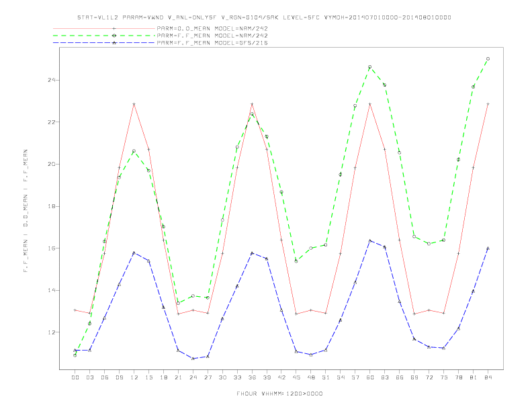Select legend entry PARM=F.F_MEAN MODEL=GFS/216
Image resolution: width=532 pixels, height=411 pixels.
(212, 43)
